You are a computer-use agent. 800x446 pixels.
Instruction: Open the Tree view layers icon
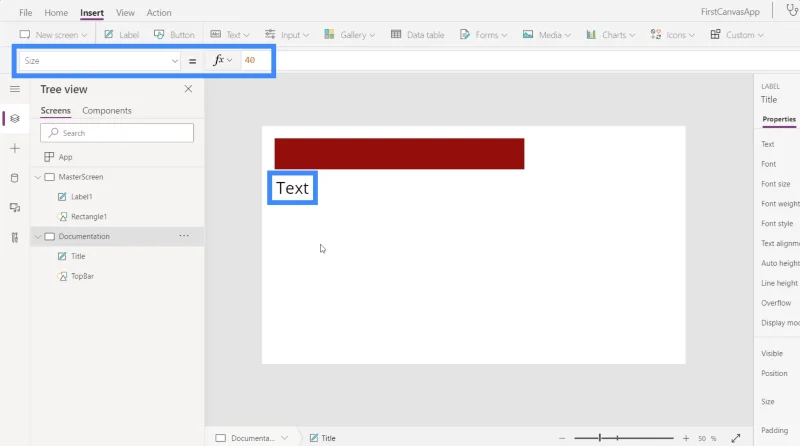[x=15, y=118]
